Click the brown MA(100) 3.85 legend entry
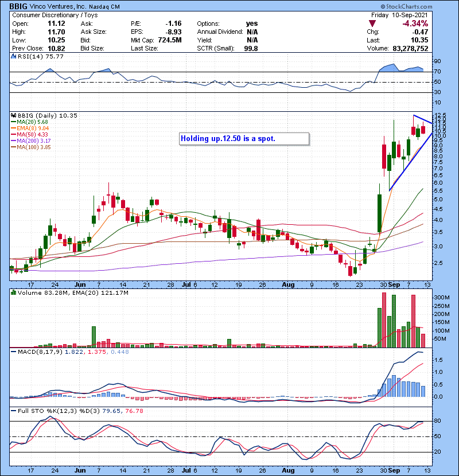 click(30, 147)
